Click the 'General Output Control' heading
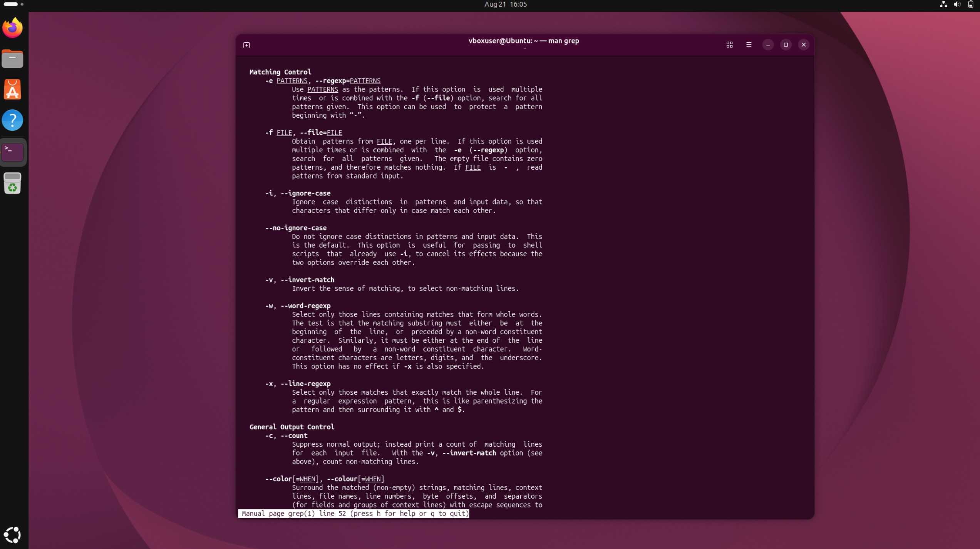The image size is (980, 549). tap(291, 427)
